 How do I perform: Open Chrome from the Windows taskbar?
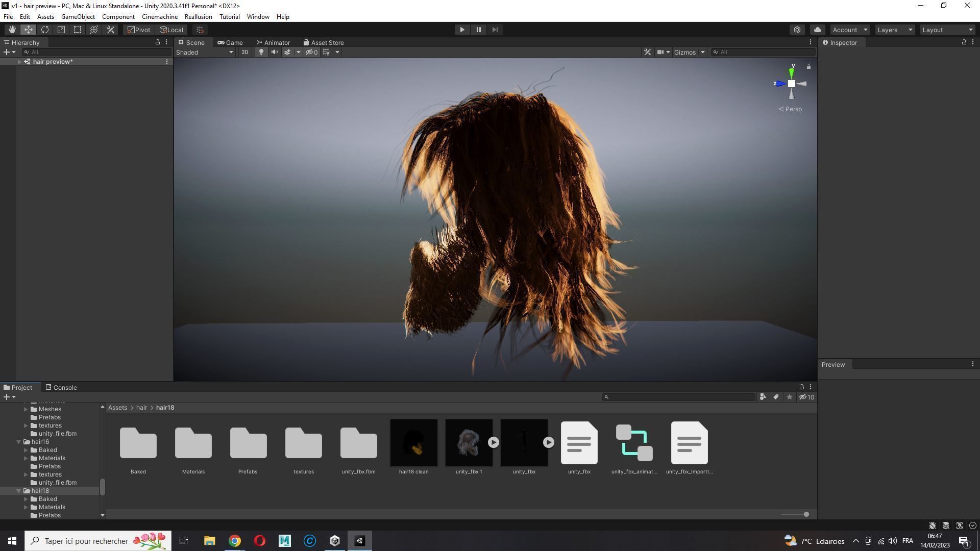point(234,541)
